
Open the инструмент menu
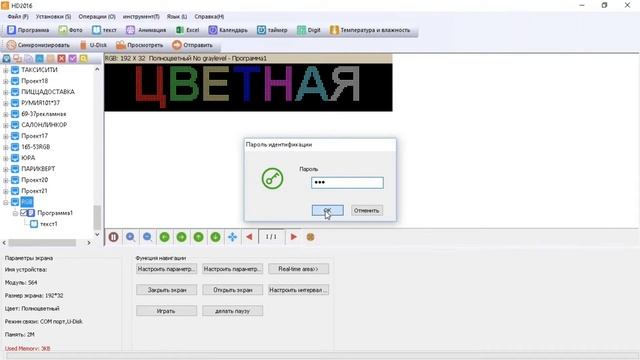[x=141, y=17]
